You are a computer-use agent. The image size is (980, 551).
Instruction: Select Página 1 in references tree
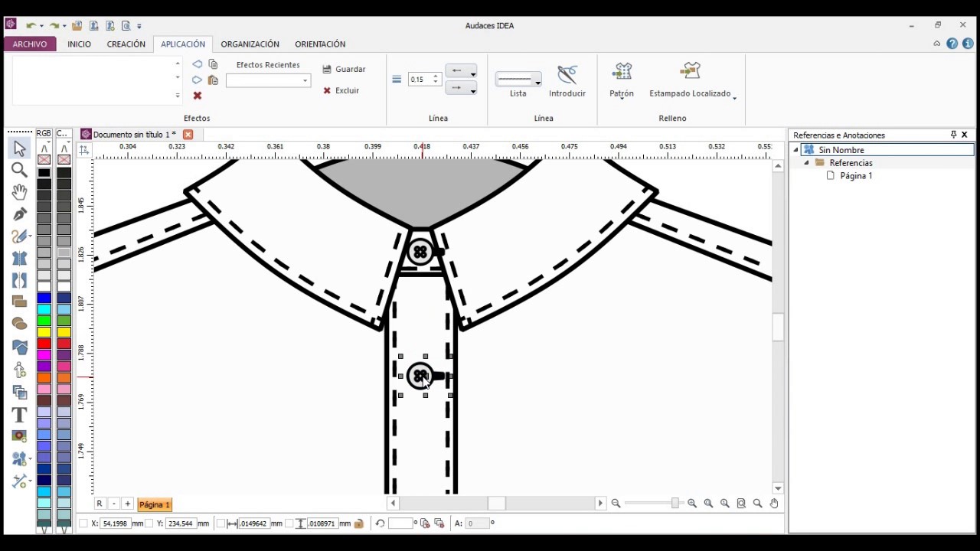(x=856, y=175)
